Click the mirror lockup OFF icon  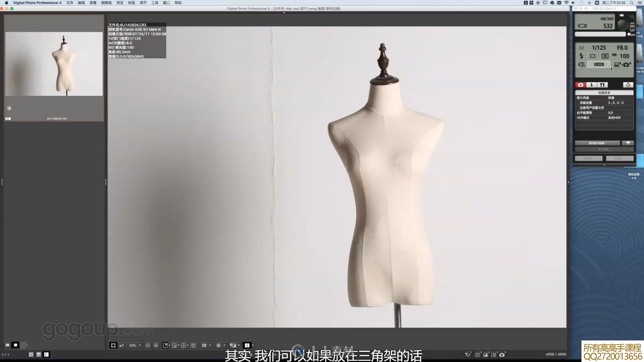pyautogui.click(x=582, y=64)
